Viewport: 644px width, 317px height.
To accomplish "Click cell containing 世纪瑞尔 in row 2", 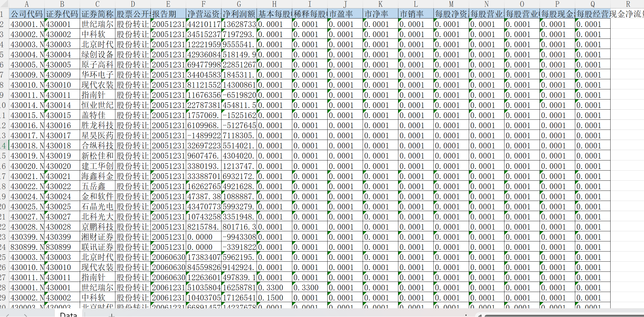I will (97, 24).
